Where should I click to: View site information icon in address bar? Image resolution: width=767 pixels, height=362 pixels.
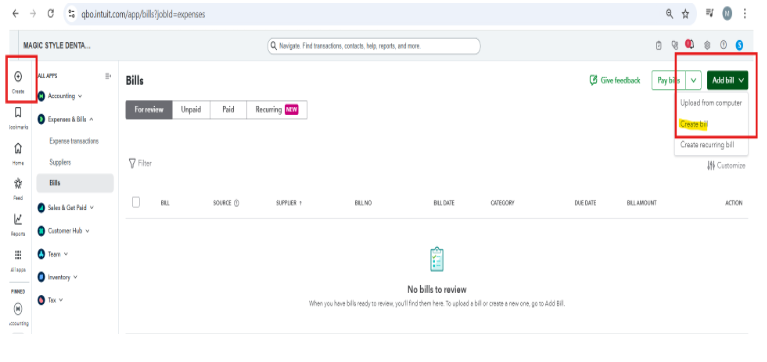click(x=72, y=14)
